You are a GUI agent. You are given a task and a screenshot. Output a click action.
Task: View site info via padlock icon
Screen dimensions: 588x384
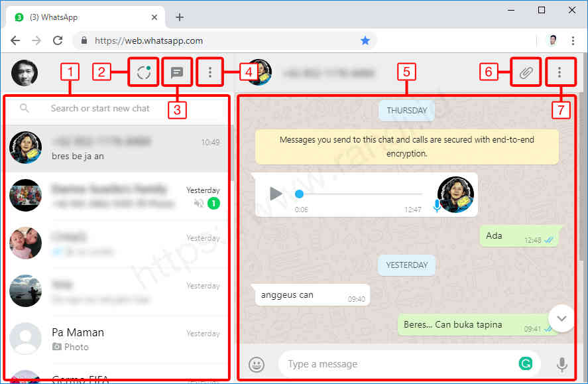pos(84,40)
